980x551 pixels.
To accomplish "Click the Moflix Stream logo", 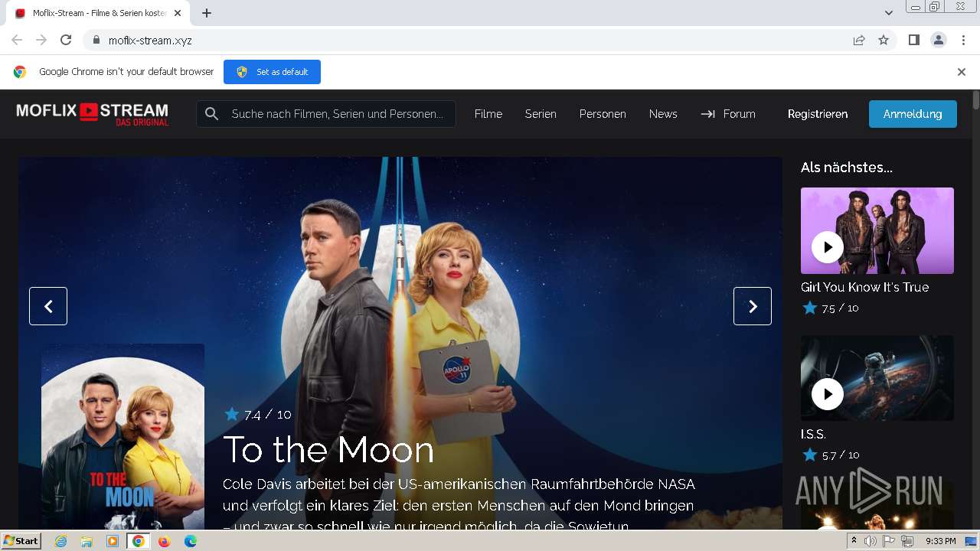I will pyautogui.click(x=93, y=114).
